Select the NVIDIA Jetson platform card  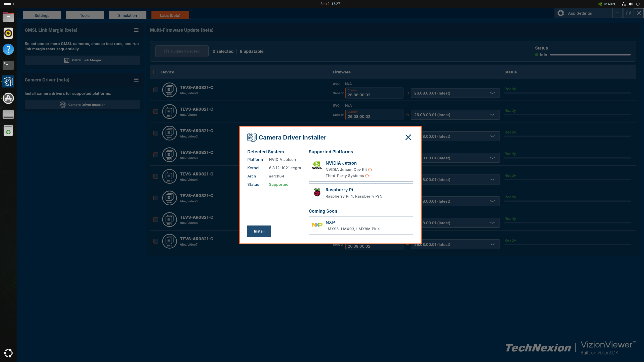click(x=361, y=169)
